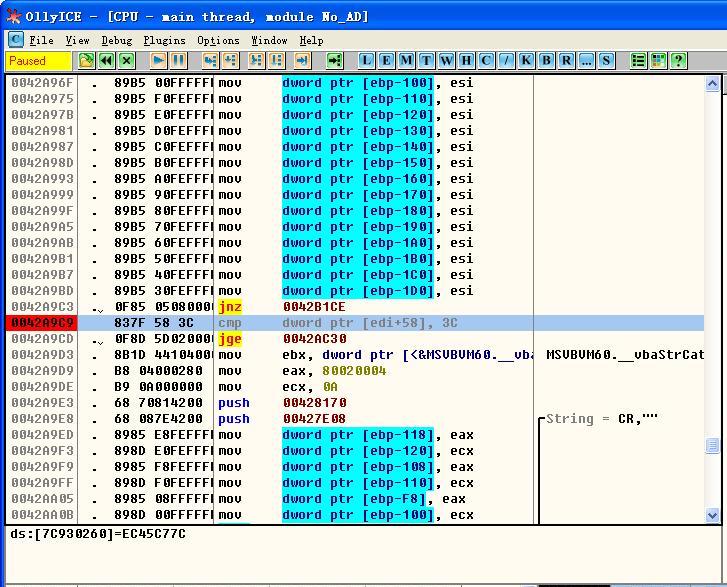The image size is (727, 587).
Task: Click hex bytes B8 04000280
Action: [158, 371]
